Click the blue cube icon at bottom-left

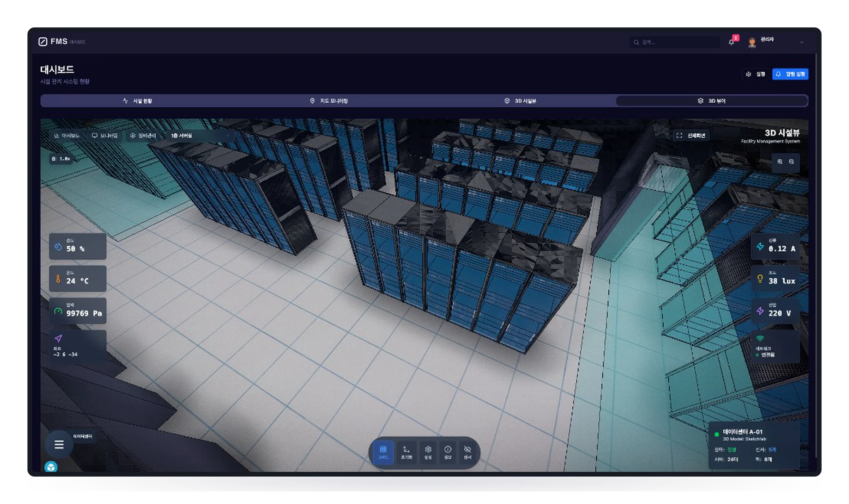(x=51, y=467)
